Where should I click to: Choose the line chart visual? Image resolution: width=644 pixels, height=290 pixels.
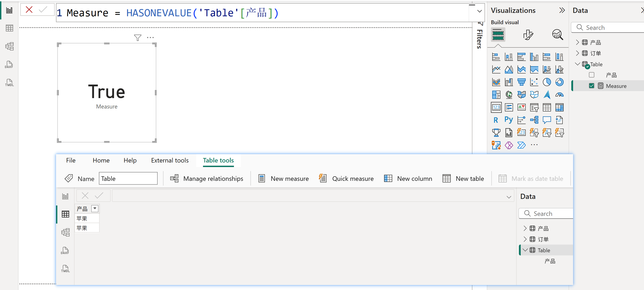click(x=496, y=69)
